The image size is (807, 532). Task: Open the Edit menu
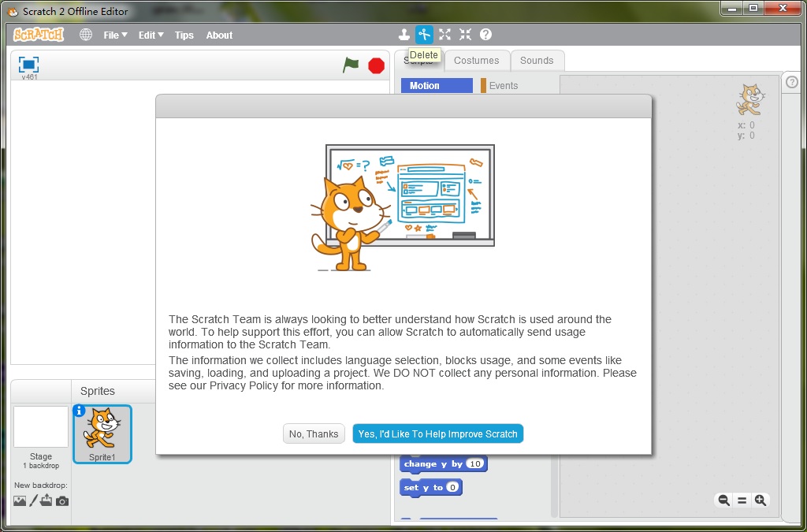coord(151,35)
